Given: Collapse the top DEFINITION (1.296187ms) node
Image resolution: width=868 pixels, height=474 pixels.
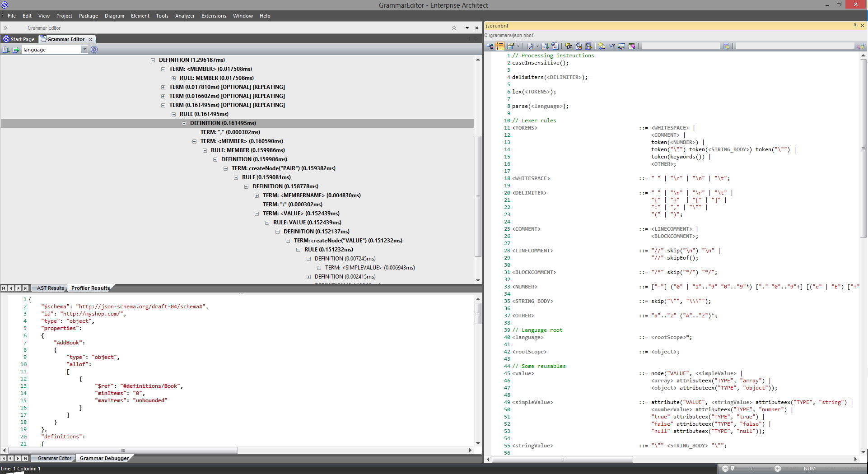Looking at the screenshot, I should pyautogui.click(x=153, y=60).
